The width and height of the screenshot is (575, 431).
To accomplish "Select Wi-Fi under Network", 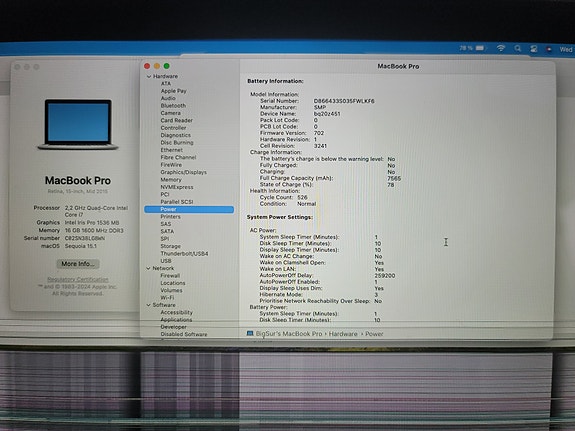I will tap(167, 297).
